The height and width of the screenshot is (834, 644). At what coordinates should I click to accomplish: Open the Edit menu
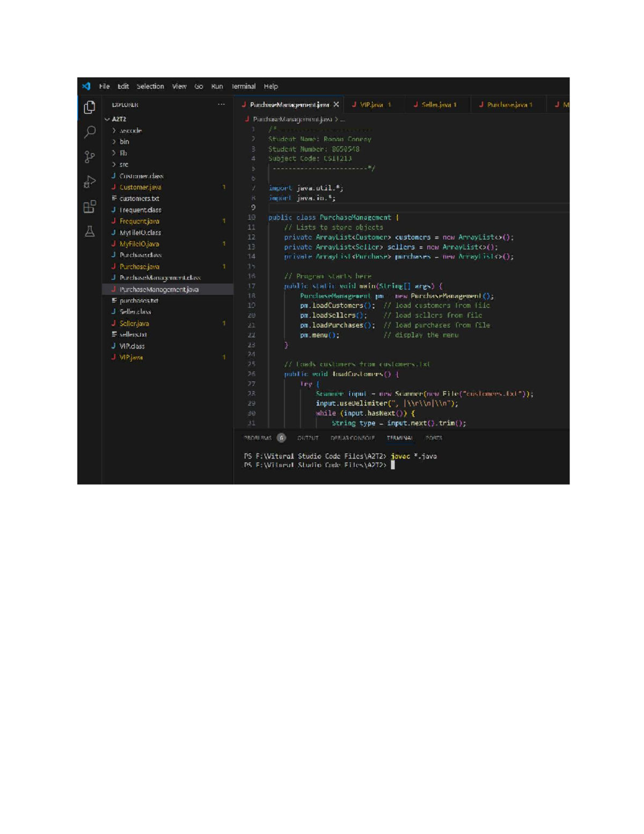123,86
